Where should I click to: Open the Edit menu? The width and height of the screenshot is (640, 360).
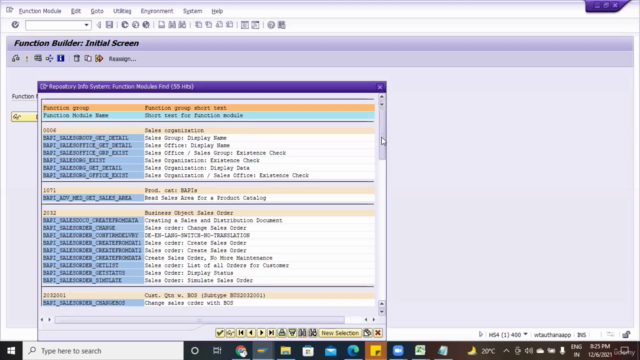76,11
